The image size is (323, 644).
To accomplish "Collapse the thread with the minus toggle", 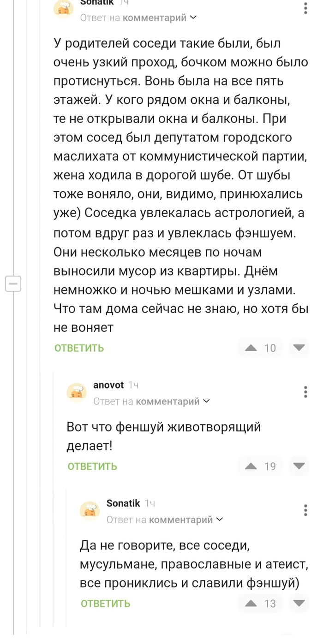I will tap(13, 284).
